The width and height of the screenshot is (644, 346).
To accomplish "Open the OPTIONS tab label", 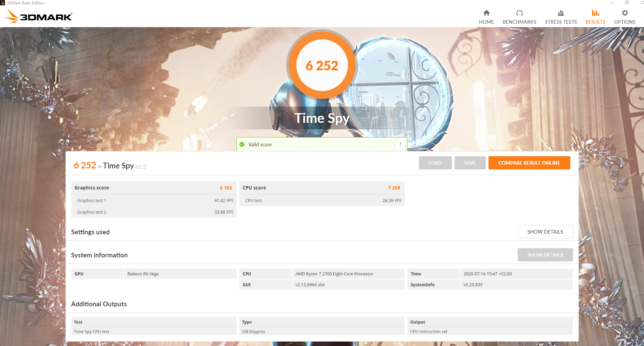I will pos(625,22).
